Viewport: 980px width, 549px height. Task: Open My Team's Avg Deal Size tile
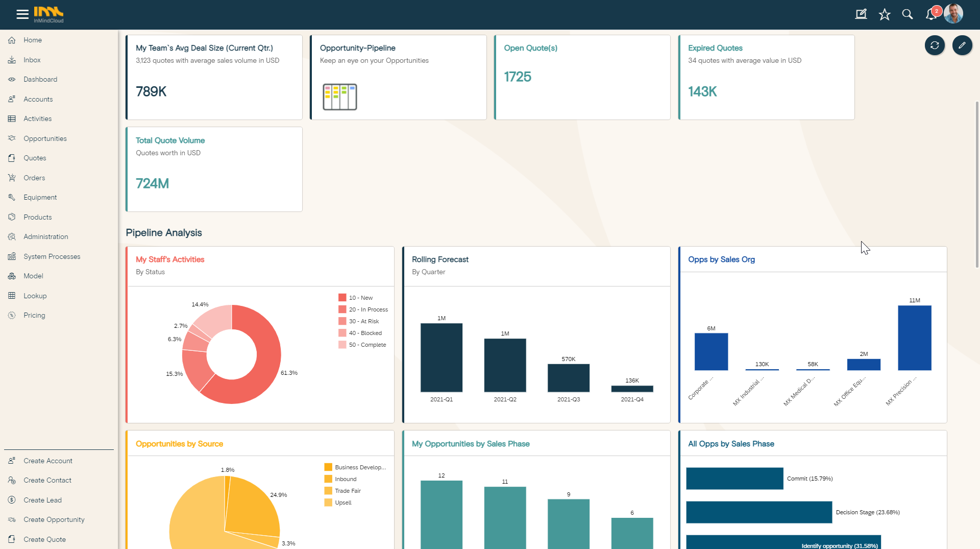click(x=214, y=78)
